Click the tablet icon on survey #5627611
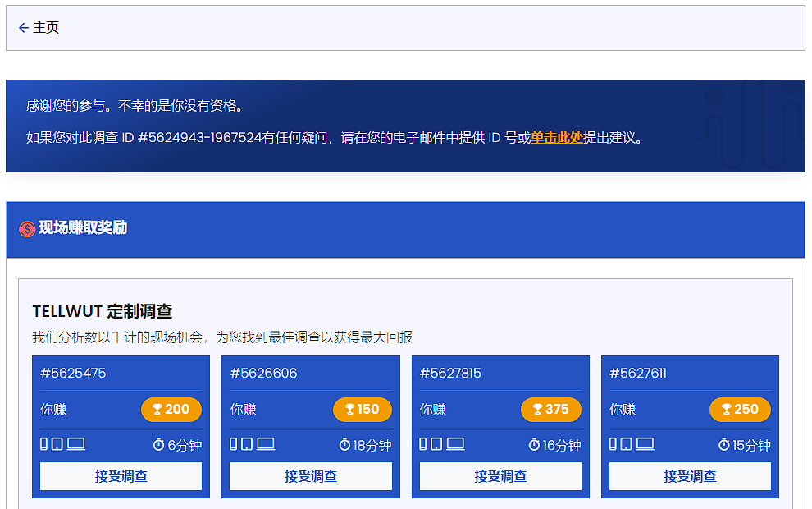Image resolution: width=812 pixels, height=509 pixels. point(626,443)
